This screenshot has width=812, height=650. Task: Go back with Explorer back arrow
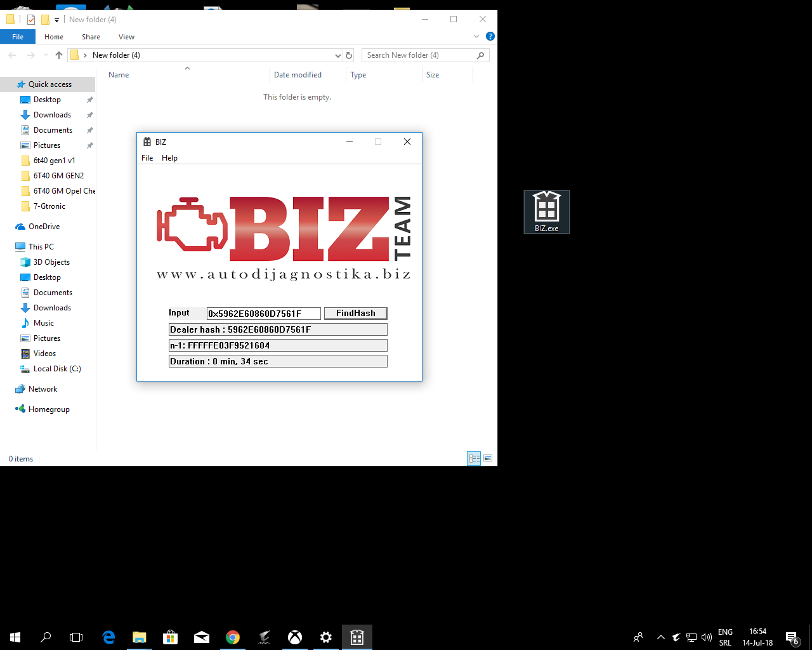[x=12, y=55]
